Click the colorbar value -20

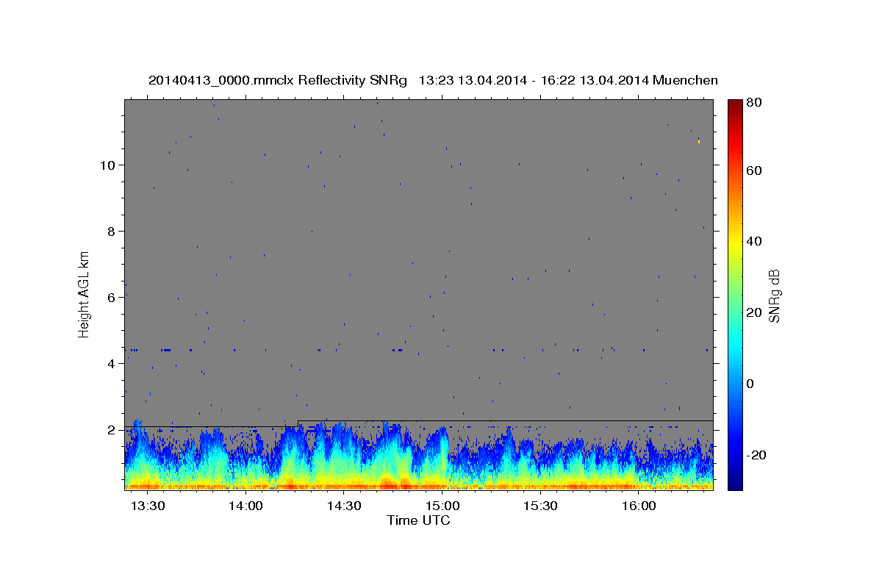(756, 455)
